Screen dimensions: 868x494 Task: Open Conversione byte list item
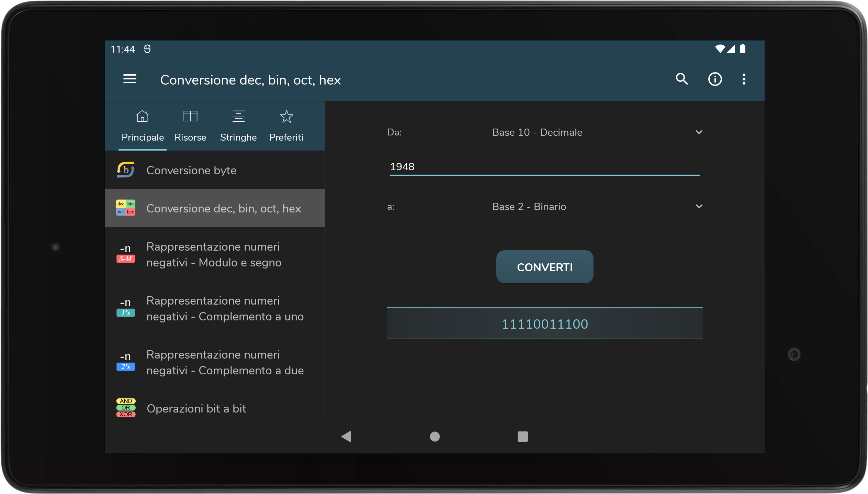(215, 170)
